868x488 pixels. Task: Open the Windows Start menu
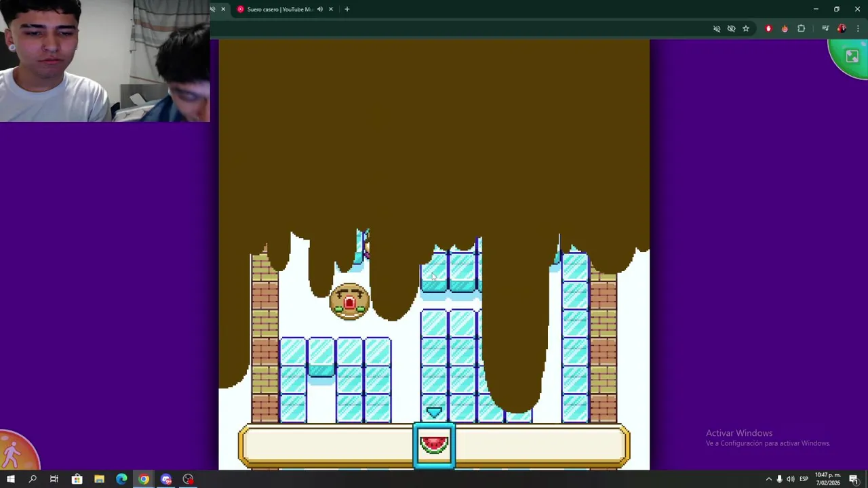point(10,479)
